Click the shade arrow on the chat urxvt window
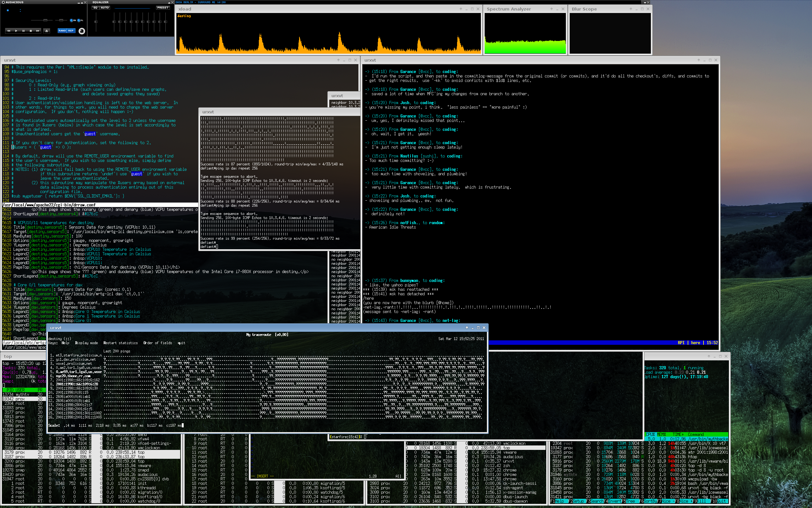812x508 pixels. click(x=698, y=60)
